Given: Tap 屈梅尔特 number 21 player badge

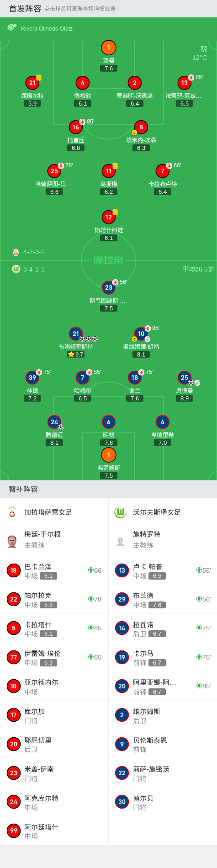Looking at the screenshot, I should coord(32,83).
